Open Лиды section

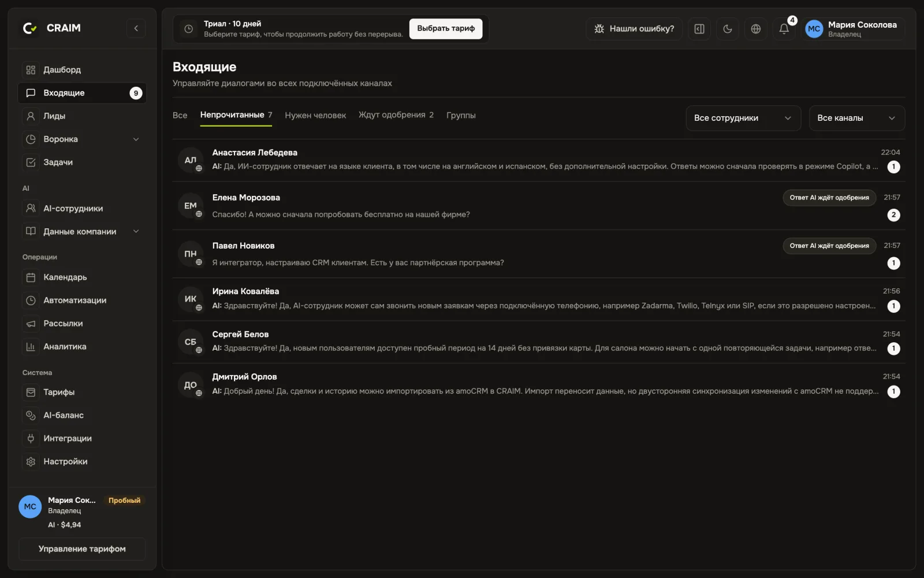point(82,116)
